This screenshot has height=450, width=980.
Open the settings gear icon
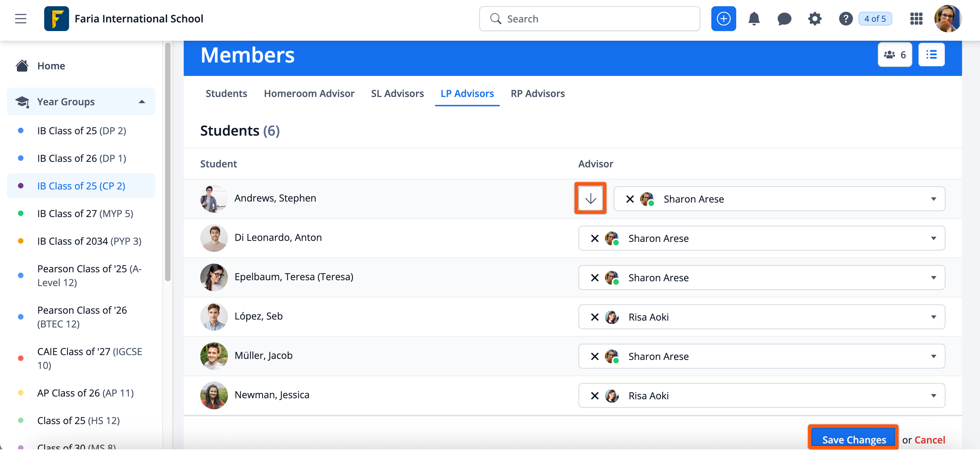[x=815, y=19]
